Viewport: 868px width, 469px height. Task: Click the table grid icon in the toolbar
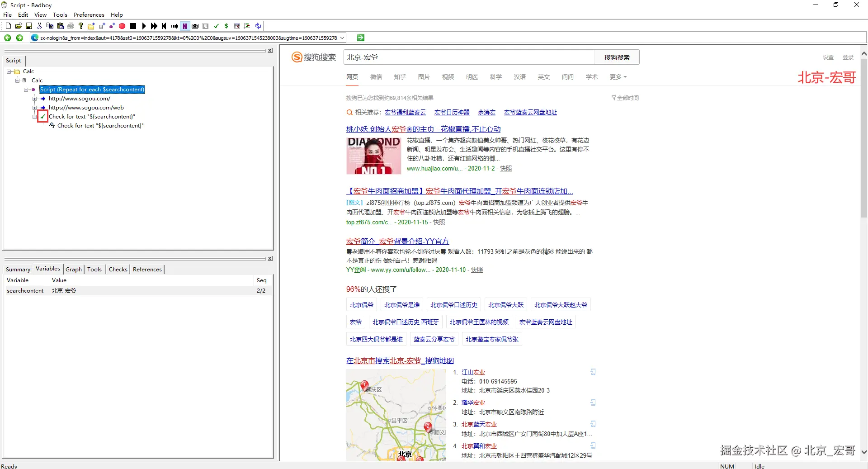coord(237,26)
